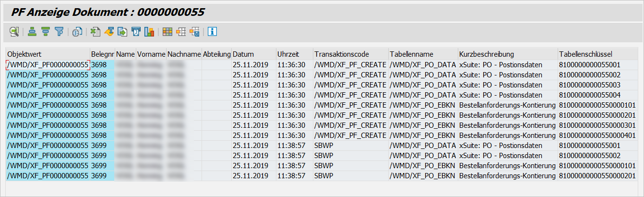This screenshot has height=197, width=644.
Task: Export the list to a local file
Action: tap(122, 32)
